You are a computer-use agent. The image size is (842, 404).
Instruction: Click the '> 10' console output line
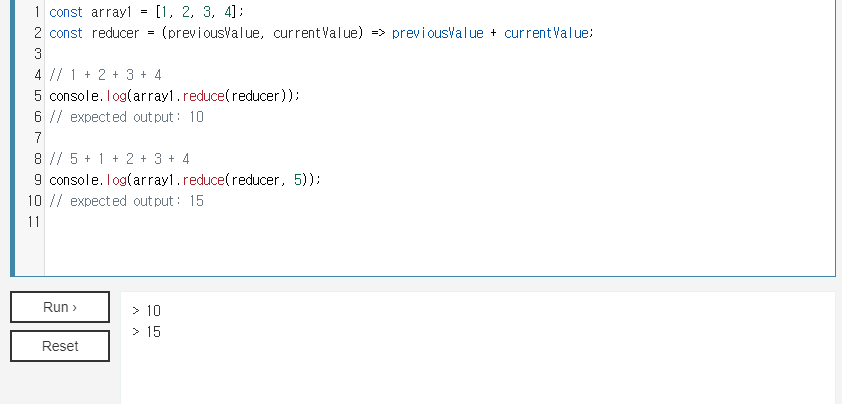(x=146, y=311)
